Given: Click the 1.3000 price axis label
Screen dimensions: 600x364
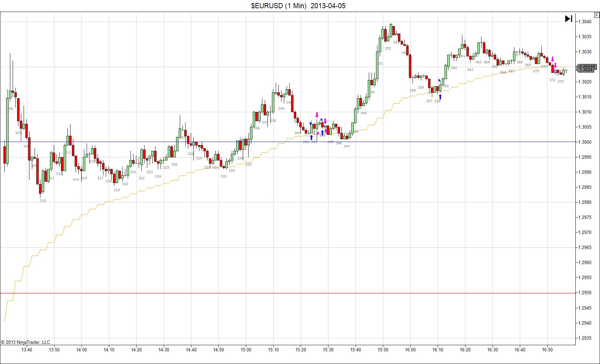Looking at the screenshot, I should pyautogui.click(x=585, y=142).
